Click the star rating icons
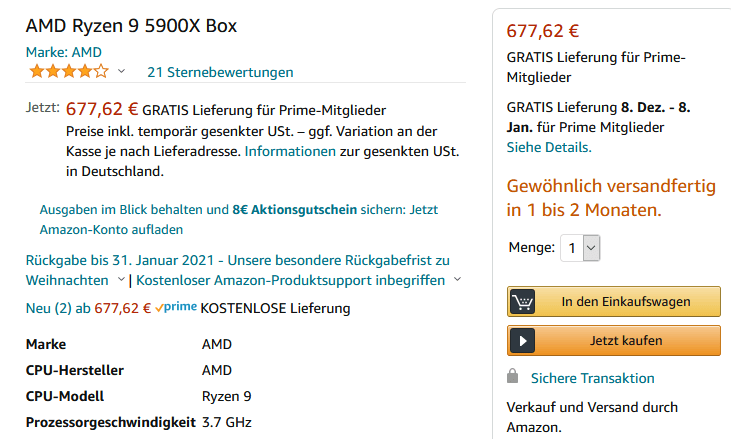 [69, 72]
